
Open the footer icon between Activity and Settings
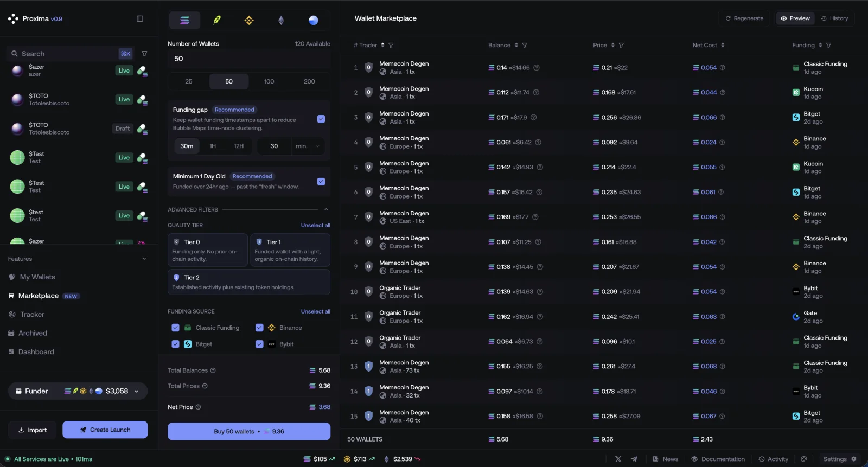[804, 459]
